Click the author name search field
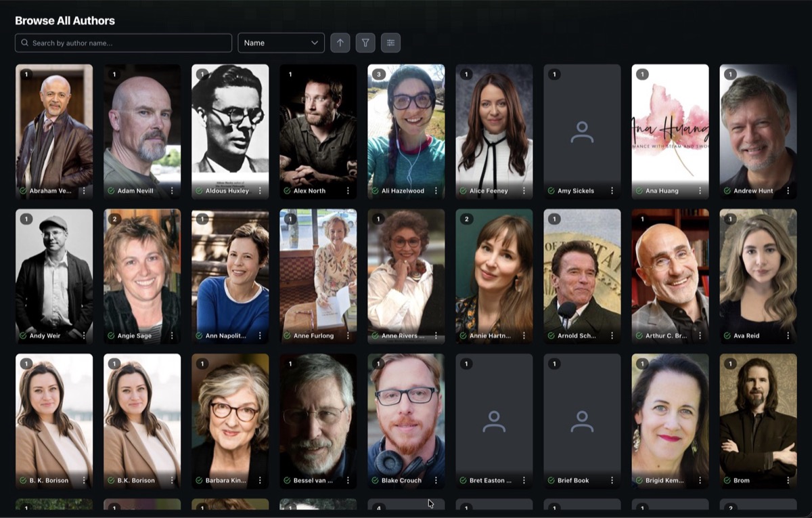 (x=122, y=42)
